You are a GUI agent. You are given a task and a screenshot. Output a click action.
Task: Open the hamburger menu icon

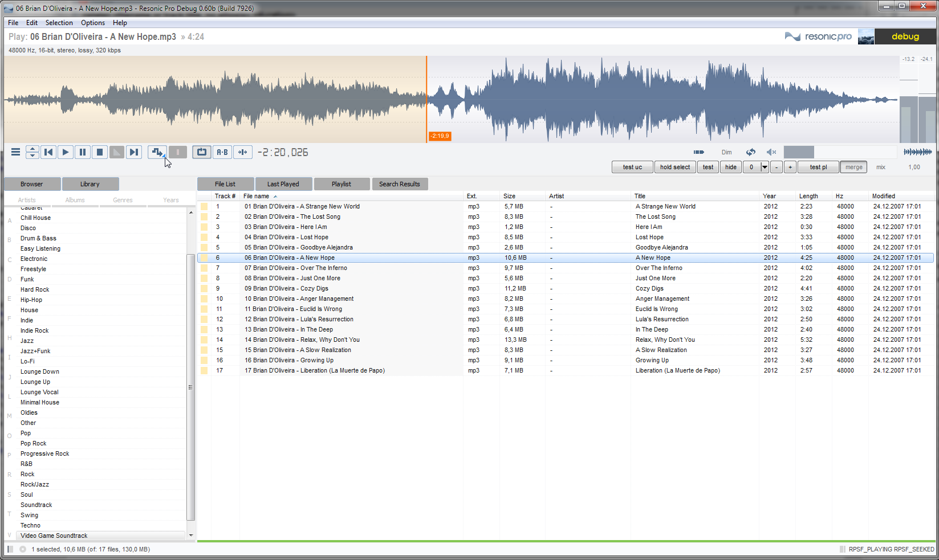pyautogui.click(x=15, y=152)
